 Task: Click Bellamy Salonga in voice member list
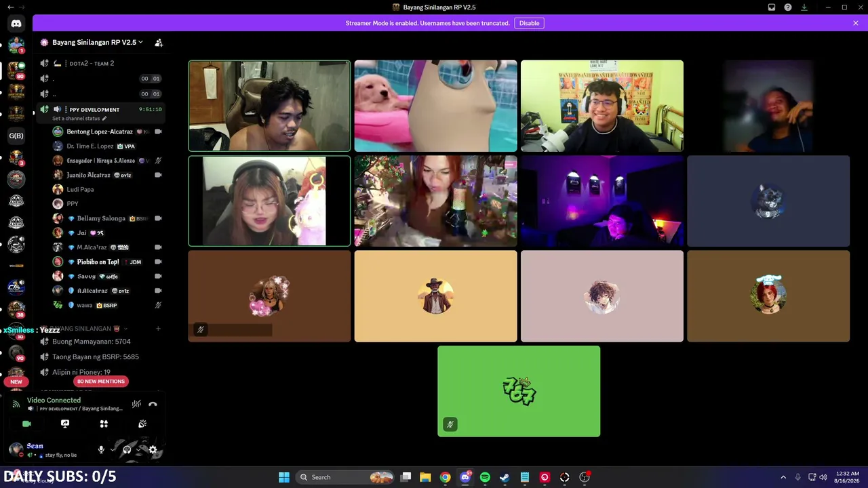pyautogui.click(x=107, y=218)
